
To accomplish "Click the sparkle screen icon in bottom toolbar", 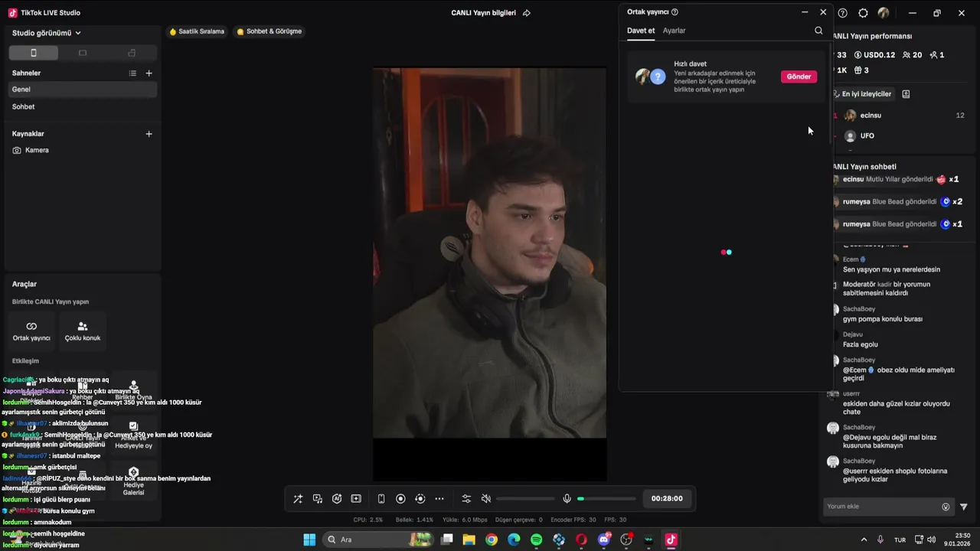I will (x=356, y=498).
